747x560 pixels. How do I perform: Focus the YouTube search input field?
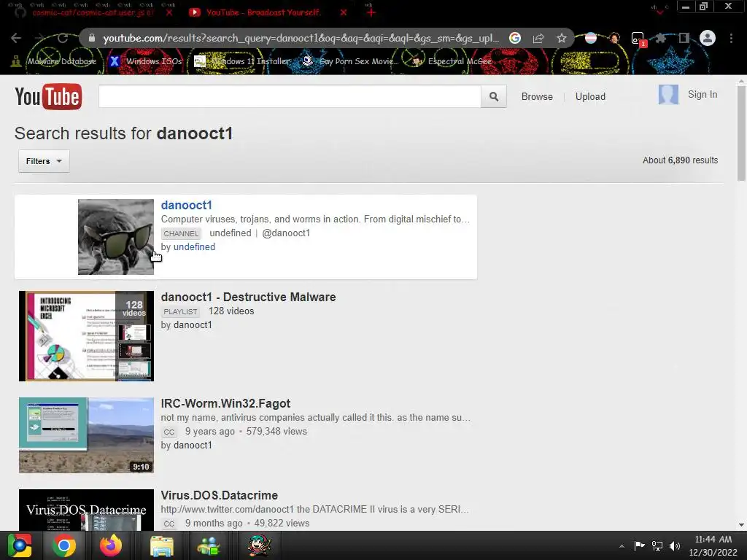[290, 97]
